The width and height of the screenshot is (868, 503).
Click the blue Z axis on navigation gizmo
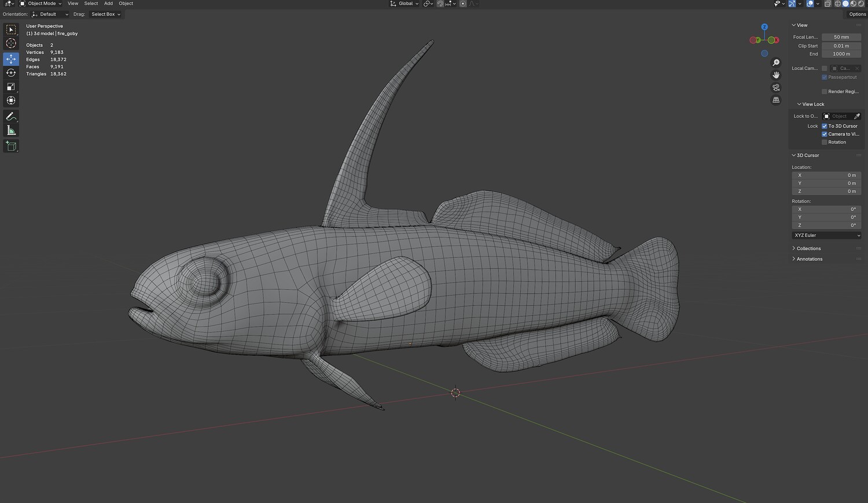coord(764,27)
